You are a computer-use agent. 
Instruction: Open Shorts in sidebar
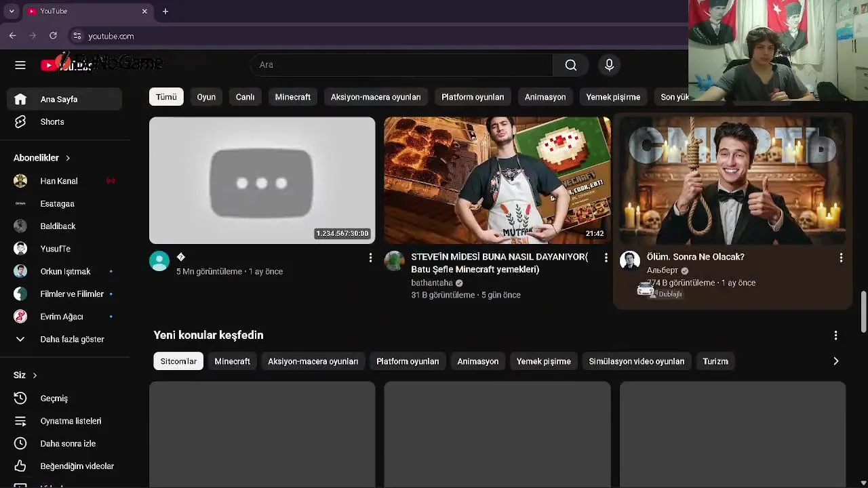pyautogui.click(x=64, y=122)
